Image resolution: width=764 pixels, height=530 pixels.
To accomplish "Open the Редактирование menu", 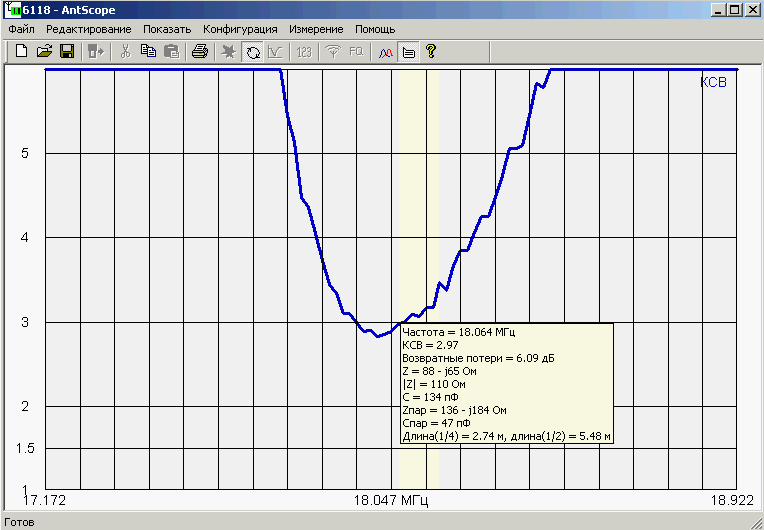I will tap(88, 29).
